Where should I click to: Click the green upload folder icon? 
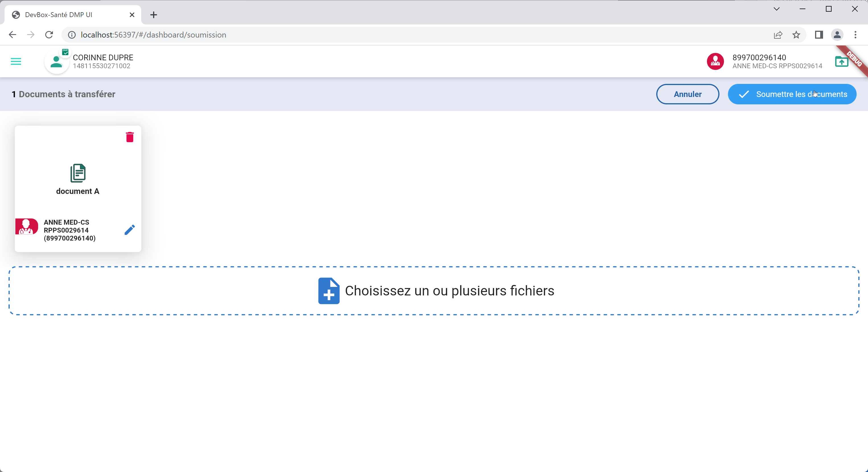tap(841, 61)
